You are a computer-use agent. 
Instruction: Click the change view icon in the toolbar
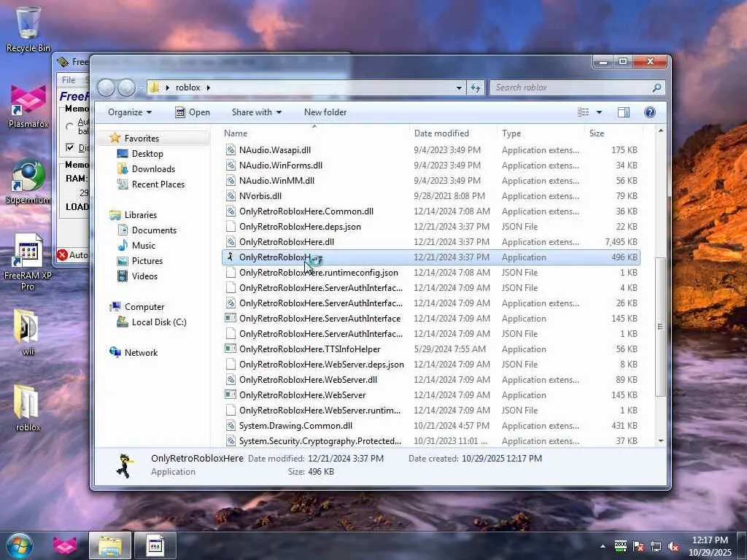point(584,112)
